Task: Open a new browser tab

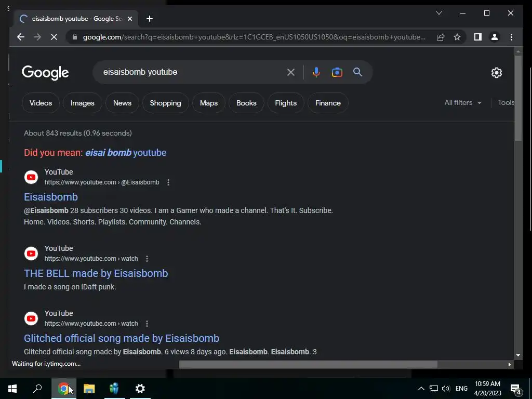Action: point(150,19)
